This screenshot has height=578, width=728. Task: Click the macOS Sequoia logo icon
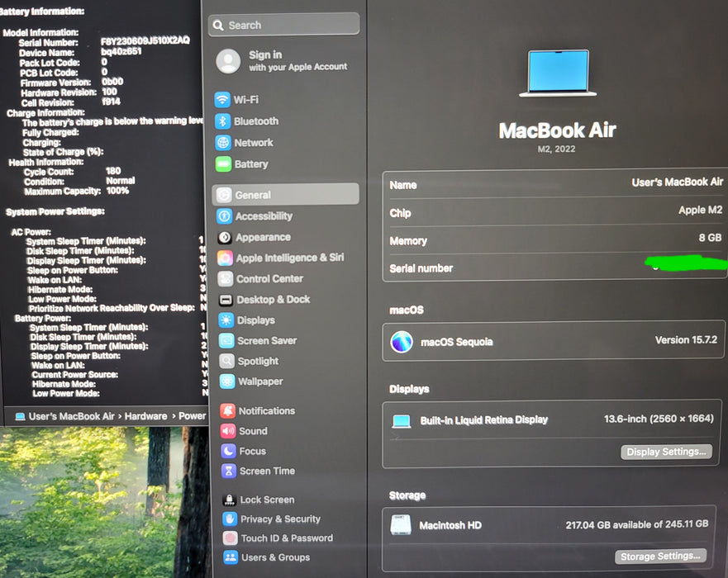pyautogui.click(x=402, y=343)
